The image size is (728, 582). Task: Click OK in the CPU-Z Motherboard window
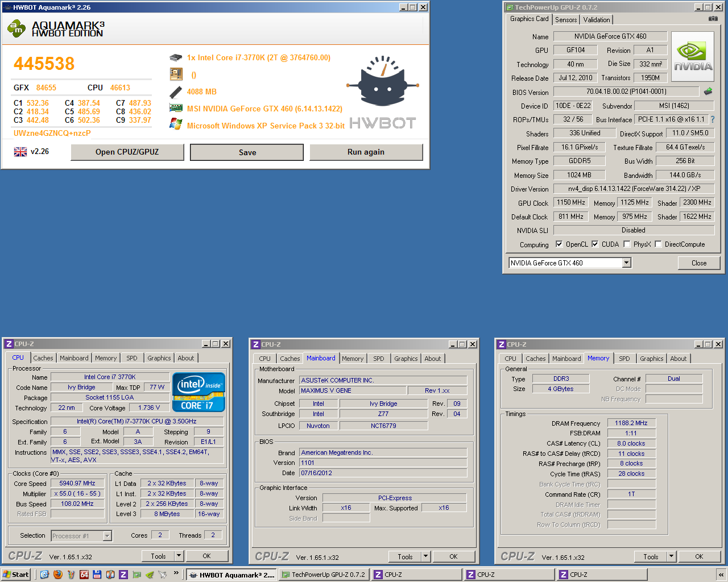tap(453, 556)
